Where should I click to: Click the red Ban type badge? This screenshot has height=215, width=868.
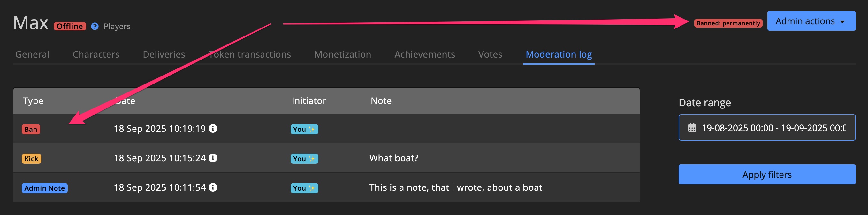[31, 129]
